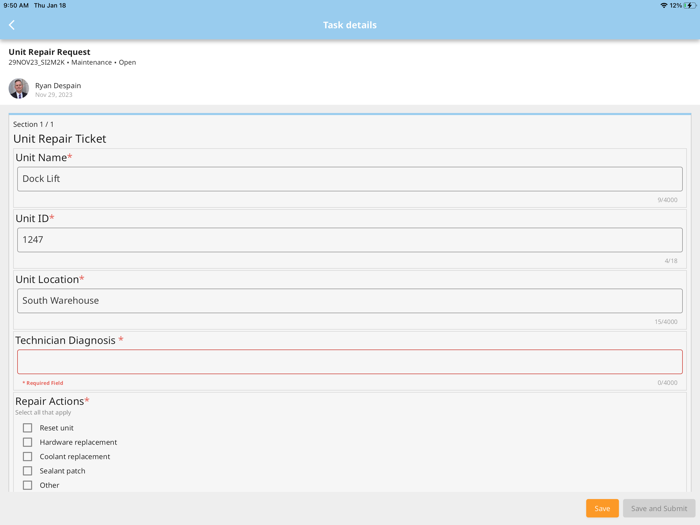
Task: Select the Sealant patch checkbox
Action: [x=28, y=471]
